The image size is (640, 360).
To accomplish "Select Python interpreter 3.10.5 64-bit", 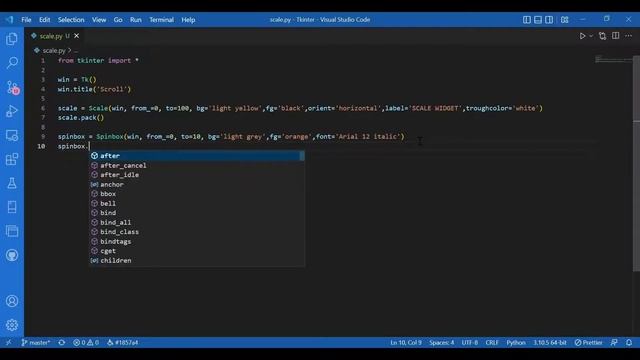I will 549,342.
